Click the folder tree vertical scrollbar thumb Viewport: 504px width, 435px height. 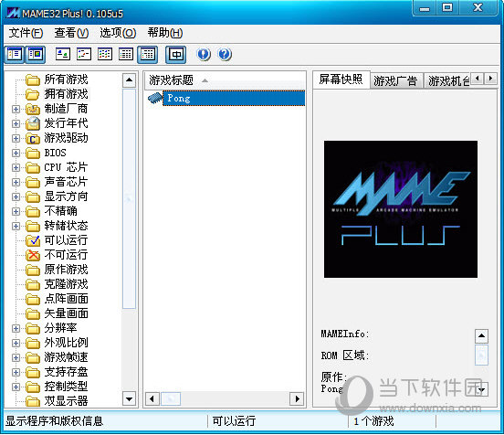point(130,199)
